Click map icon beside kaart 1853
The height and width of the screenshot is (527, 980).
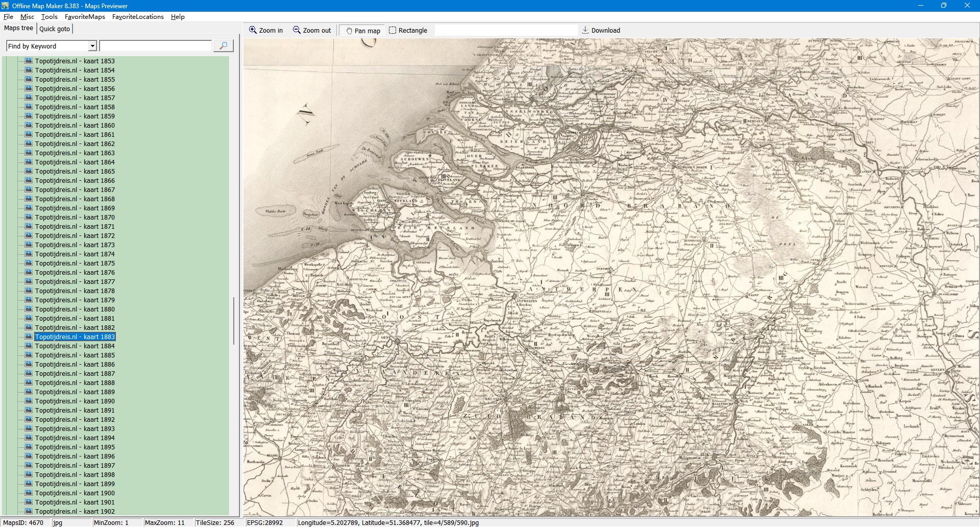[x=29, y=61]
